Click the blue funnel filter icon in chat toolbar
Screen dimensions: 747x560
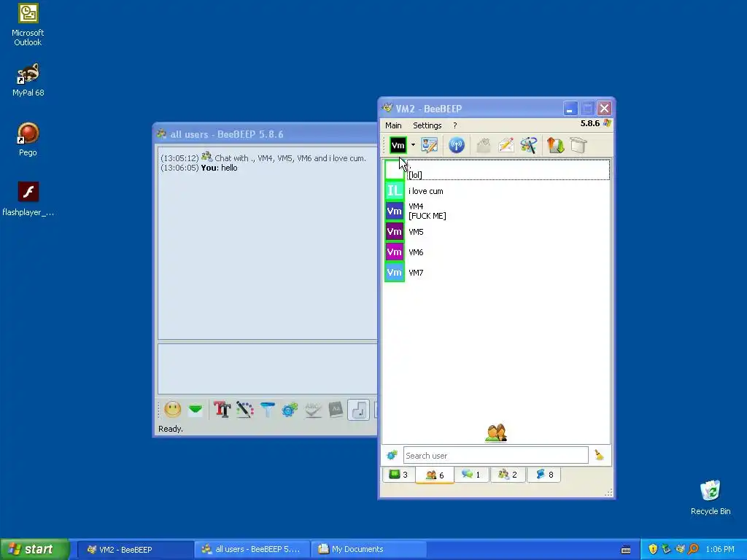click(x=267, y=410)
